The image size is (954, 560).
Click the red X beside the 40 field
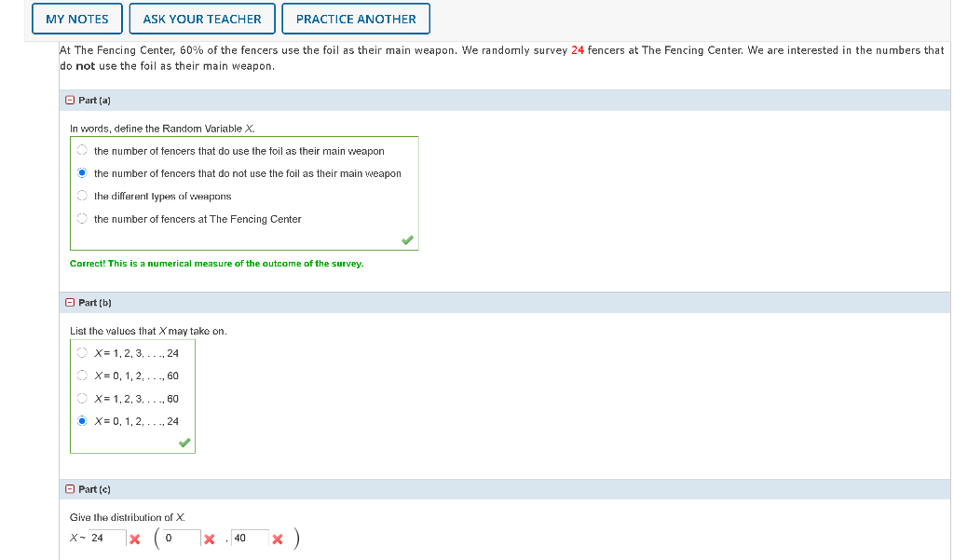pos(278,540)
